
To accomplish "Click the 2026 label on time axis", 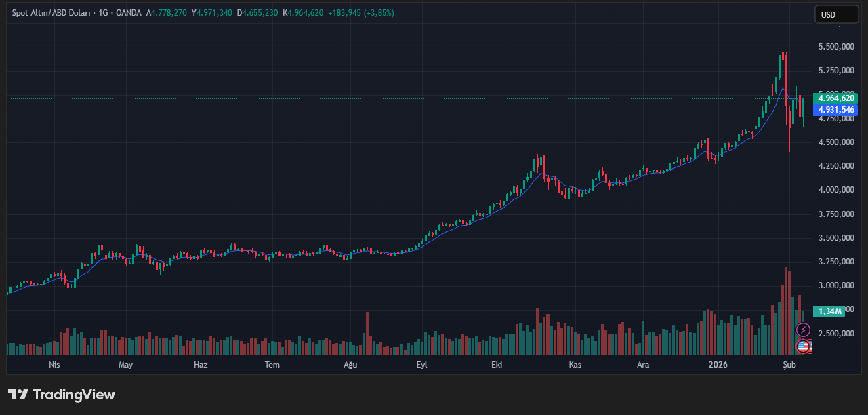I will [718, 365].
